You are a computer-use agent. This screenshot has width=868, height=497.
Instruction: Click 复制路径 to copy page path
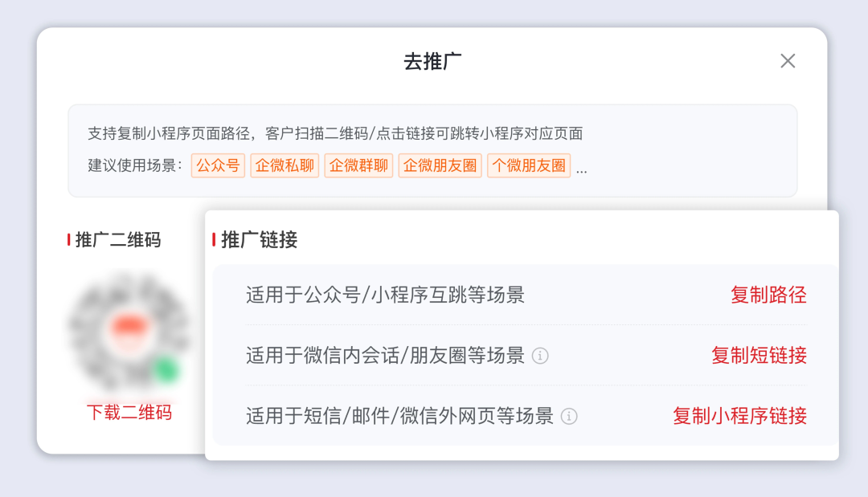coord(768,295)
